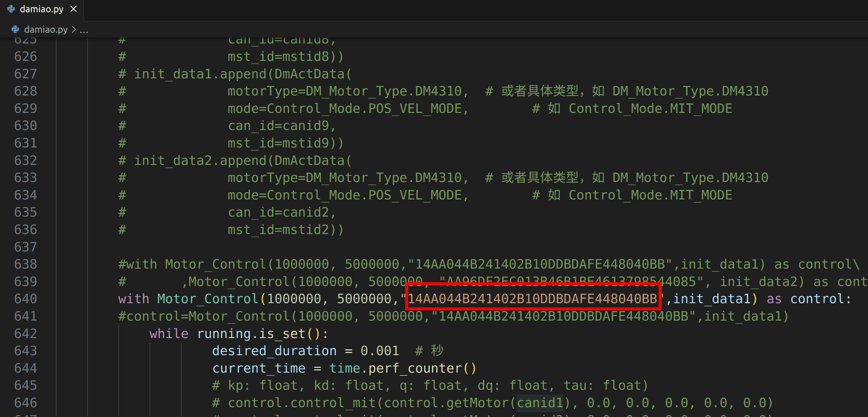Viewport: 868px width, 417px height.
Task: Place cursor in "init_data2.append(DmActData(" comment
Action: click(x=243, y=161)
